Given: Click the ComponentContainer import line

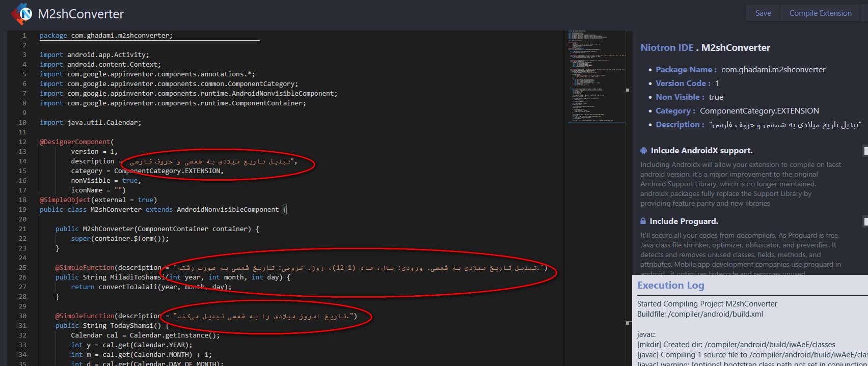Looking at the screenshot, I should tap(173, 103).
